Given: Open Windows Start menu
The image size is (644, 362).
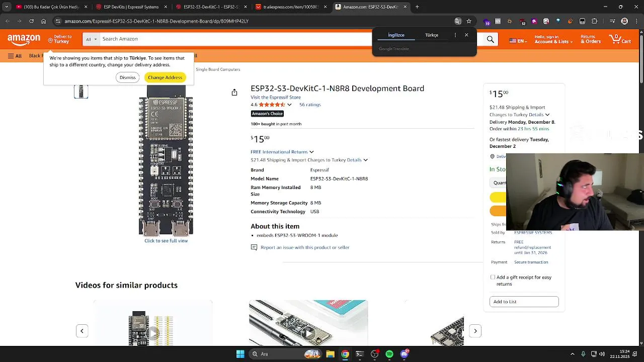Looking at the screenshot, I should click(240, 354).
